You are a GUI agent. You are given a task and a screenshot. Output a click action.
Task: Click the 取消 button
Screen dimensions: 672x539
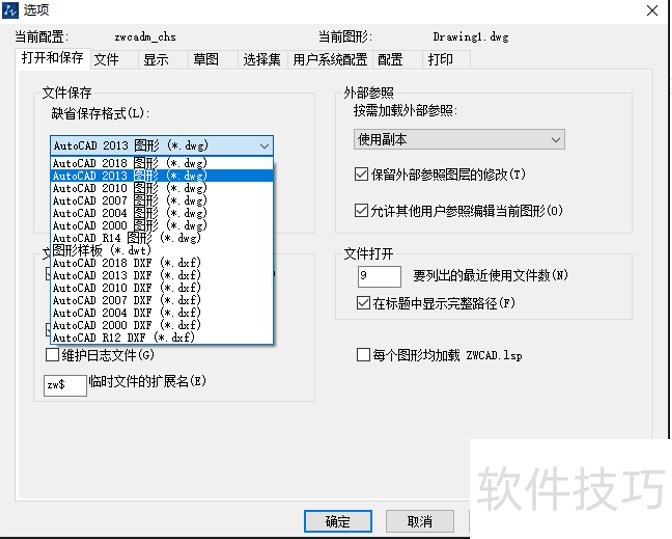[420, 521]
